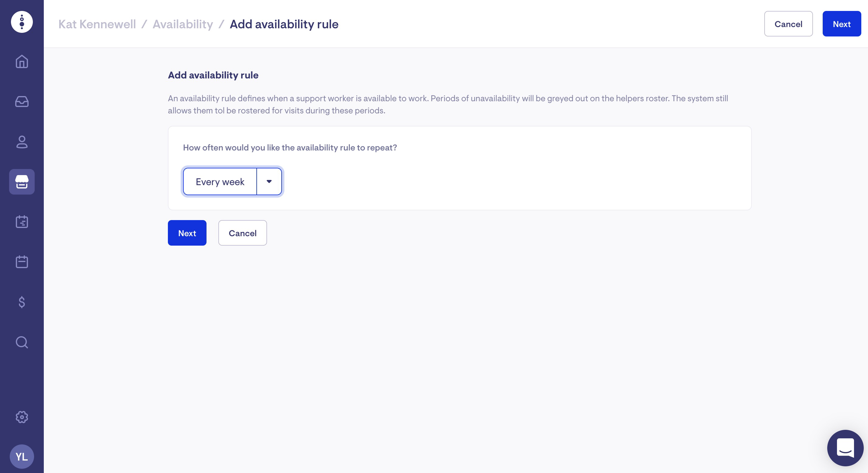Open the dollar sign billing icon
868x473 pixels.
coord(22,302)
